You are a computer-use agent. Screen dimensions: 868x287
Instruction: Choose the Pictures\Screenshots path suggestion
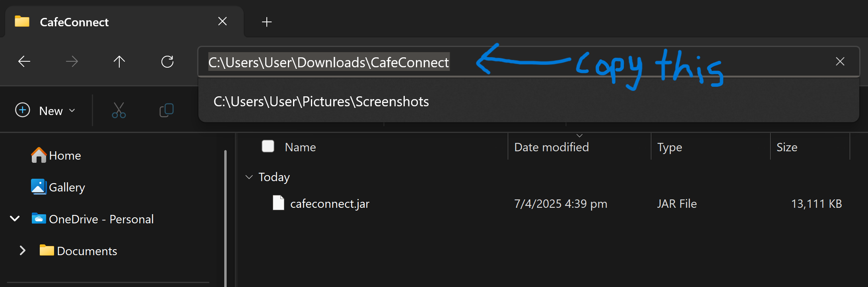tap(321, 102)
